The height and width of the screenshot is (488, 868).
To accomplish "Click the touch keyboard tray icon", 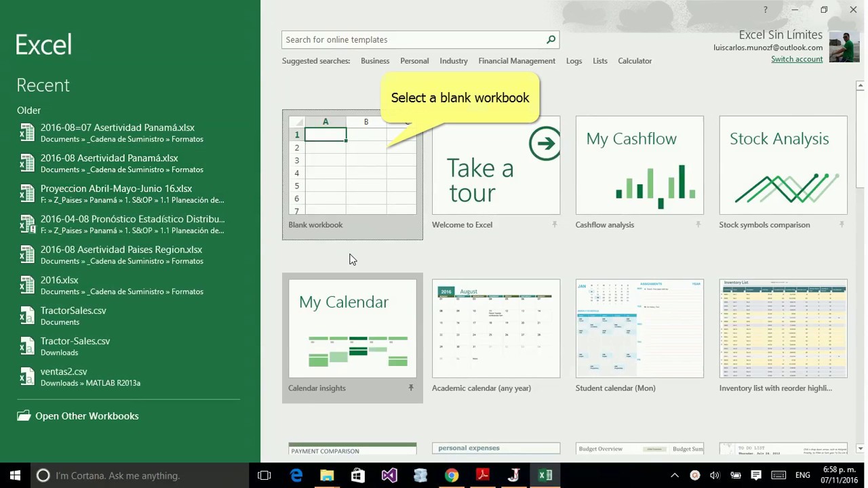I will point(778,475).
